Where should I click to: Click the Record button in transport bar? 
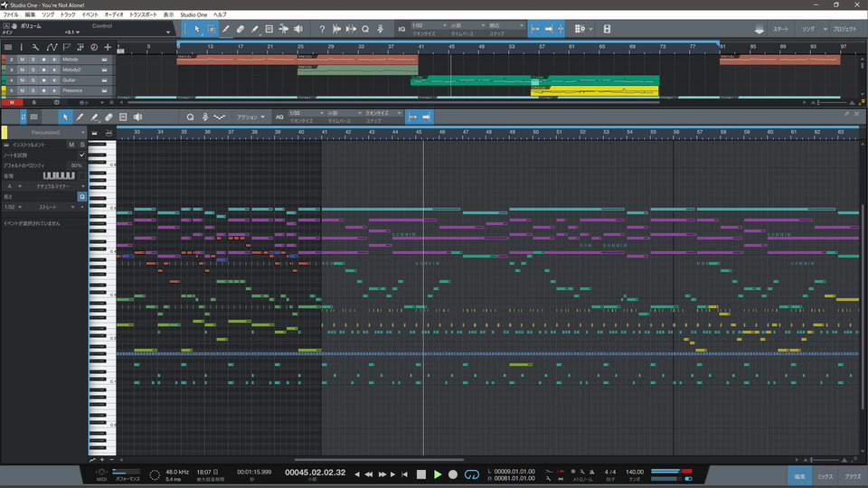(453, 474)
